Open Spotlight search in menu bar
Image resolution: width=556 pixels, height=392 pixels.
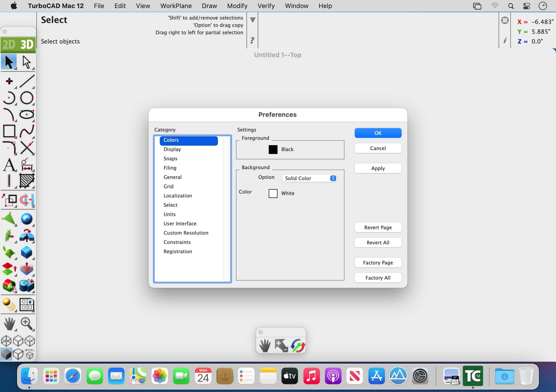click(x=511, y=6)
